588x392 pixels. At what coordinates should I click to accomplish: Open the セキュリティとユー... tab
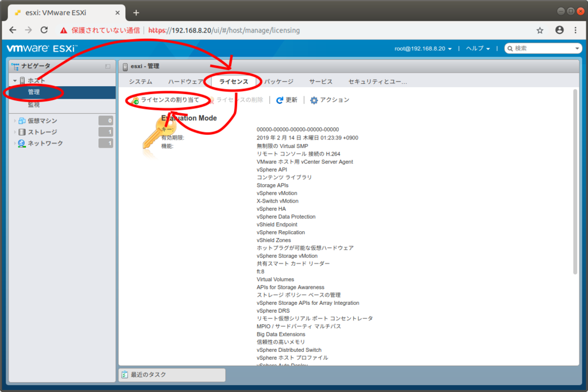pyautogui.click(x=378, y=81)
